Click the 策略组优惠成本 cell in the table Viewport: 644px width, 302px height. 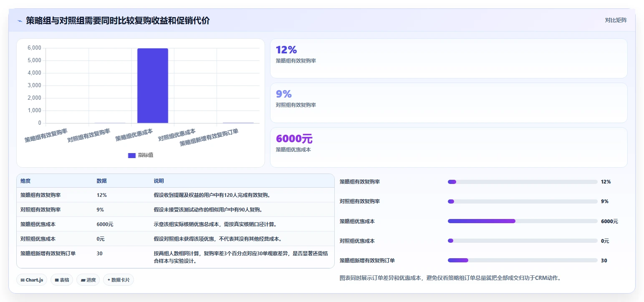38,224
